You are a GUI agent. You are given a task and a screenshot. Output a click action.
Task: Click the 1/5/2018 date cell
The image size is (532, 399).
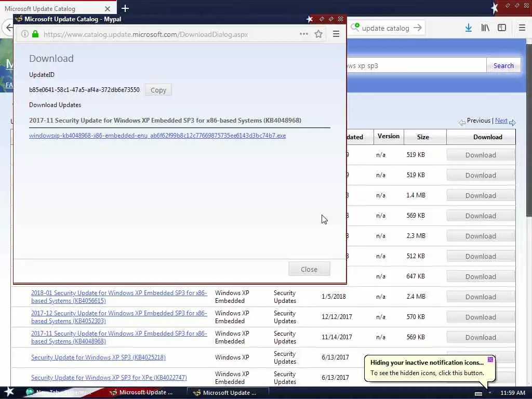click(x=334, y=297)
